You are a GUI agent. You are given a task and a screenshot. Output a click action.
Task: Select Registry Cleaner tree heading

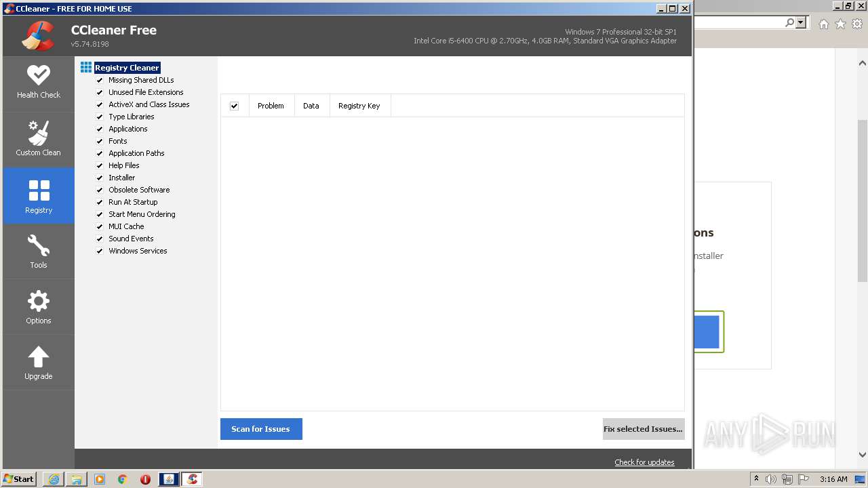pyautogui.click(x=127, y=68)
